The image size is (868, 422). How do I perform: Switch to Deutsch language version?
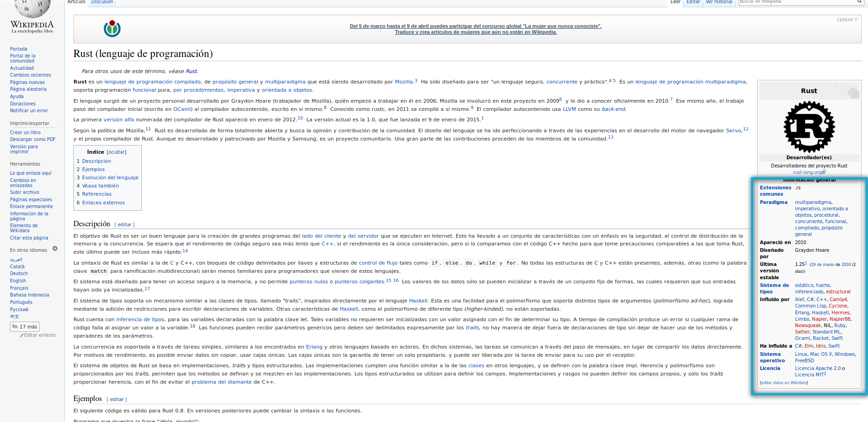pyautogui.click(x=19, y=274)
